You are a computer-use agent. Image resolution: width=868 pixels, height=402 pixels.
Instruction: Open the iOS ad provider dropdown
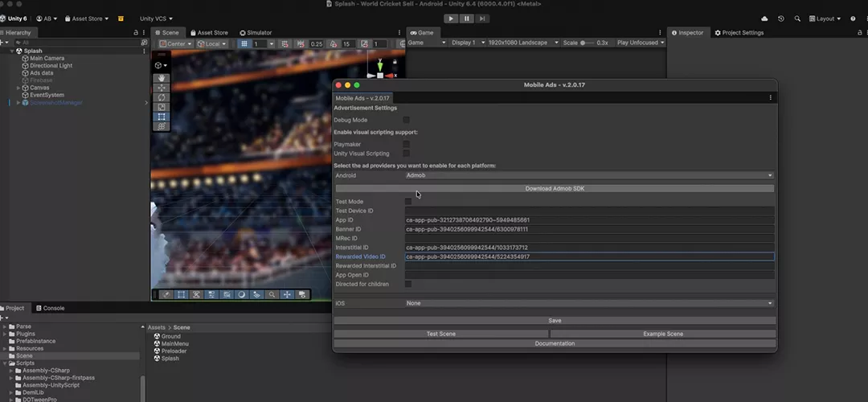[589, 303]
